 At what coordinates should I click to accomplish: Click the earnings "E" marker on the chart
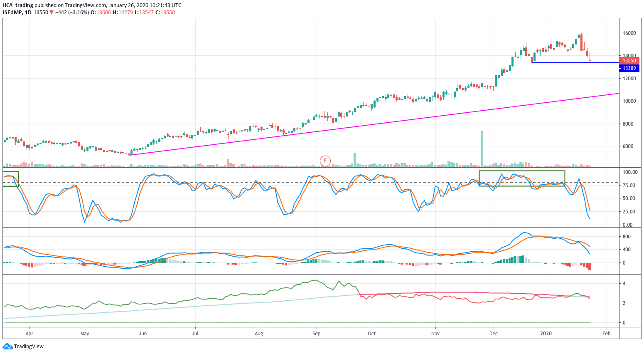point(325,161)
